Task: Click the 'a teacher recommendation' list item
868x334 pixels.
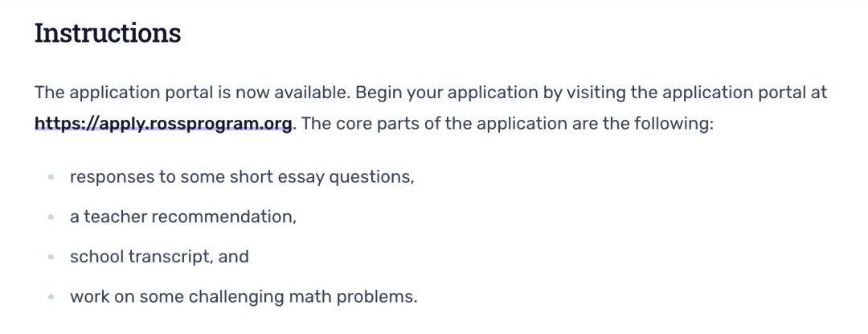Action: (x=183, y=217)
